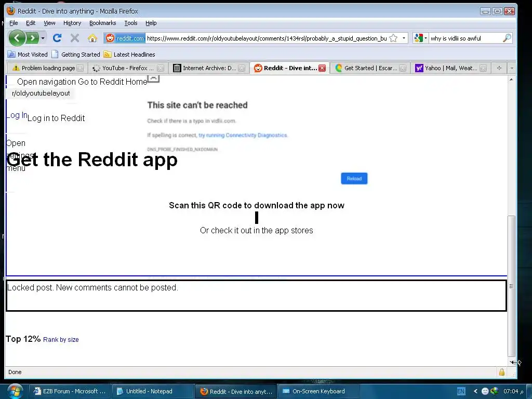Open the History menu
This screenshot has height=399, width=532.
coord(72,23)
